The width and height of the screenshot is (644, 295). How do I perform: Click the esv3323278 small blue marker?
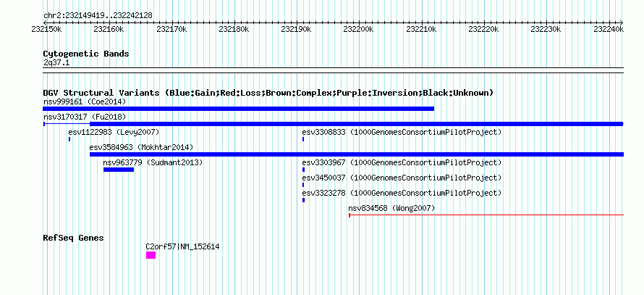point(303,200)
